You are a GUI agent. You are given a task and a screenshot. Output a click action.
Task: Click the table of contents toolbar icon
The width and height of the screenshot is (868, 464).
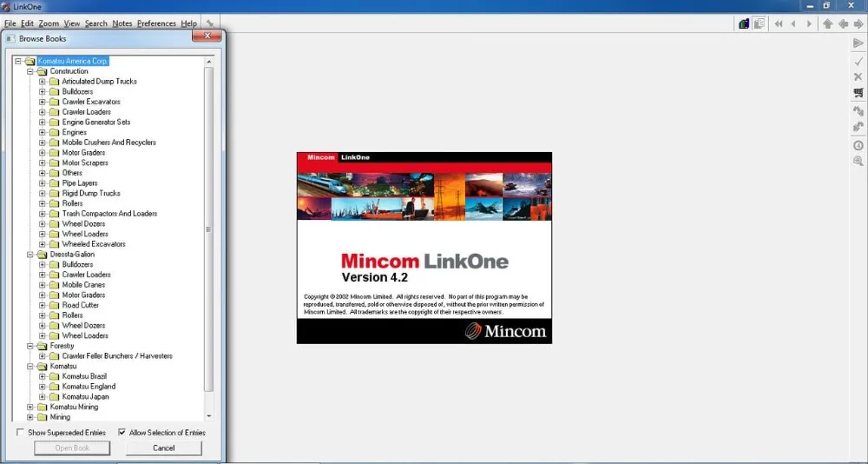759,23
